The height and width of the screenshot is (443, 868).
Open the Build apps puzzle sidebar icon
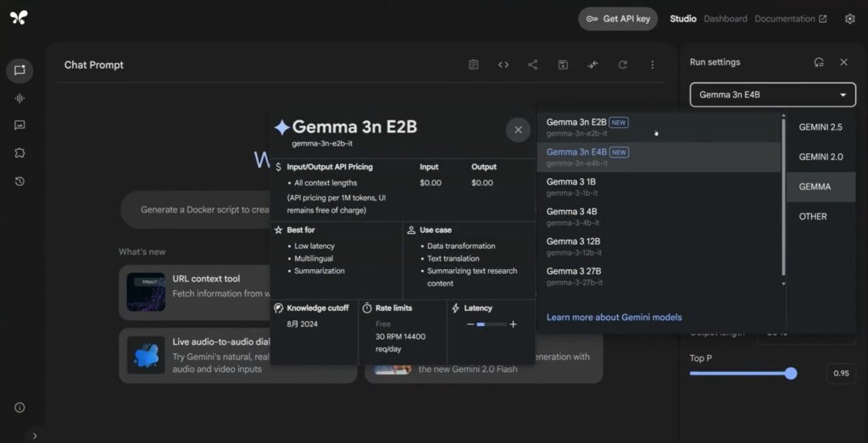[x=20, y=153]
